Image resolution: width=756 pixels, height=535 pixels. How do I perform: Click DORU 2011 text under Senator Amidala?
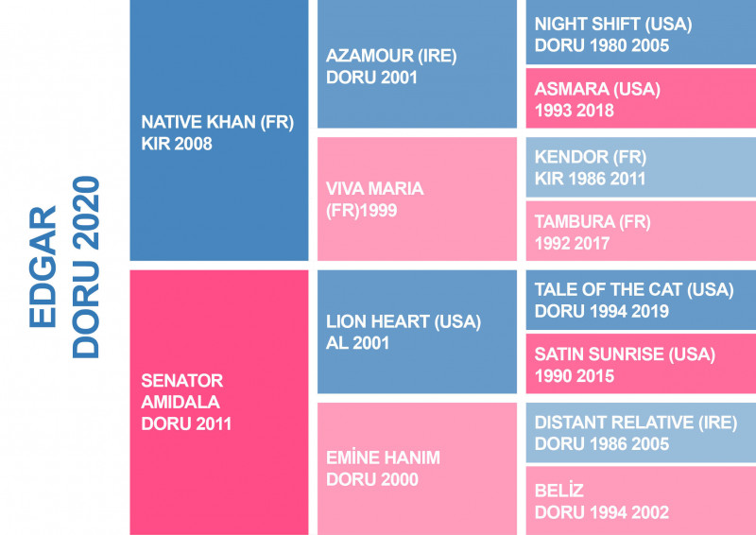(x=186, y=423)
